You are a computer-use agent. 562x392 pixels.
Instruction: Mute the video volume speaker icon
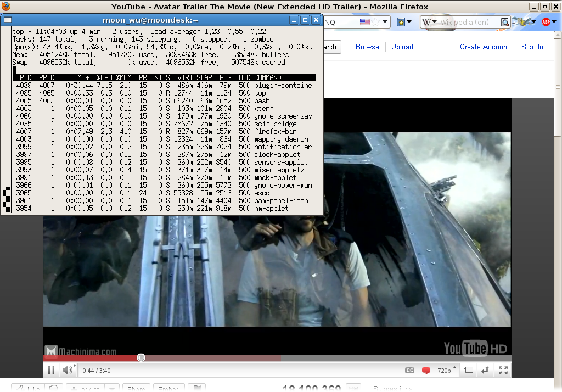tap(66, 371)
